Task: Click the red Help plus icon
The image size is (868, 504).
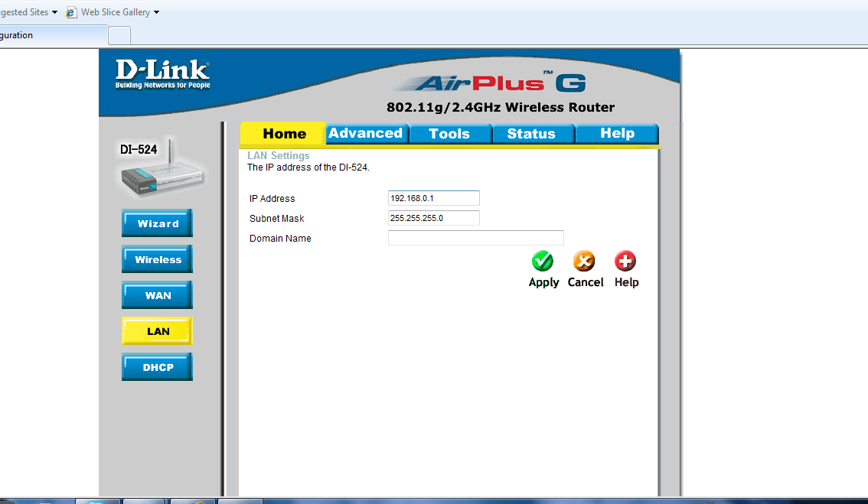Action: [625, 261]
